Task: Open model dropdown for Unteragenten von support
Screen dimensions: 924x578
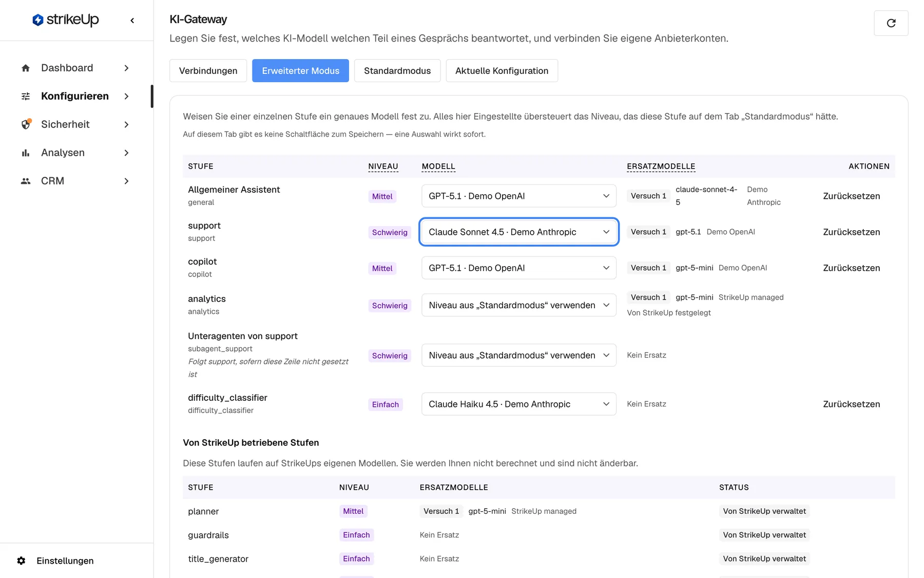Action: [x=518, y=355]
